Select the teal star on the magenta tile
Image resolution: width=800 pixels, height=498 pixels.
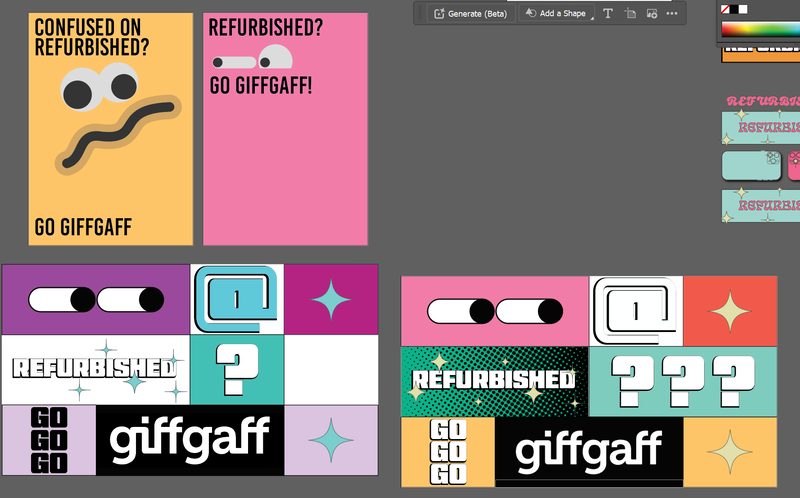(x=331, y=300)
